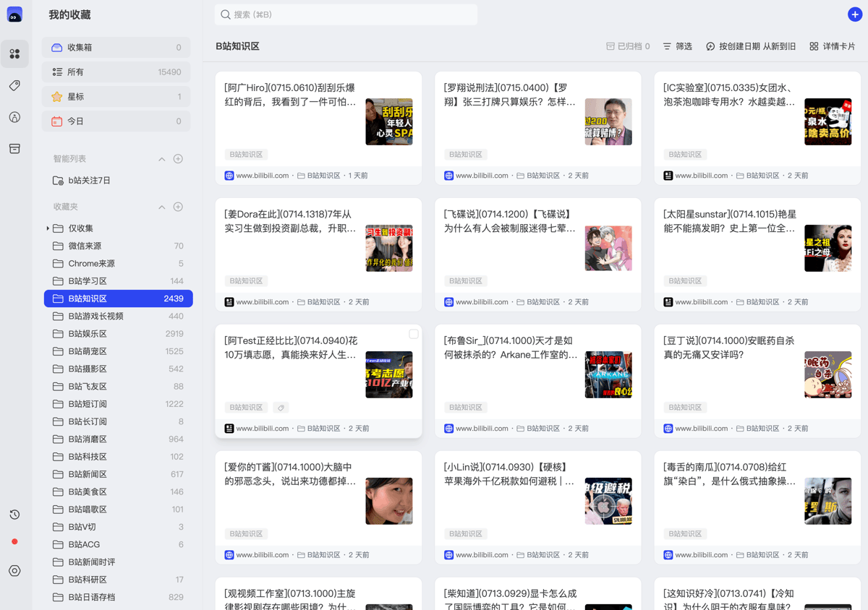Viewport: 868px width, 610px height.
Task: Open the 豆丁说 安眠药 card title
Action: (730, 348)
